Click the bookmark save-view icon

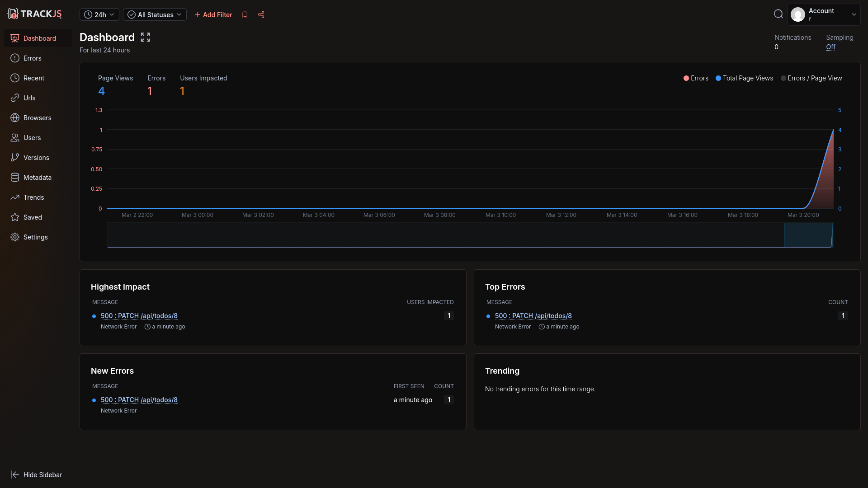pyautogui.click(x=245, y=14)
